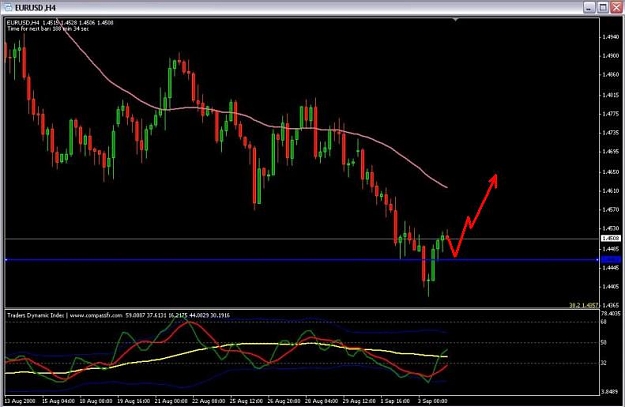Click the current price label 1.4508
The image size is (625, 407).
pos(611,238)
